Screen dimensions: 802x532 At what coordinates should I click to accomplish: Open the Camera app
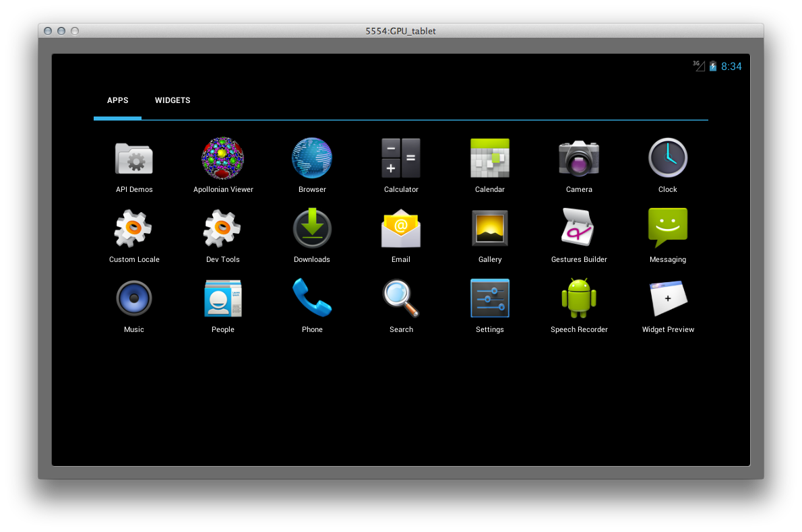point(579,159)
